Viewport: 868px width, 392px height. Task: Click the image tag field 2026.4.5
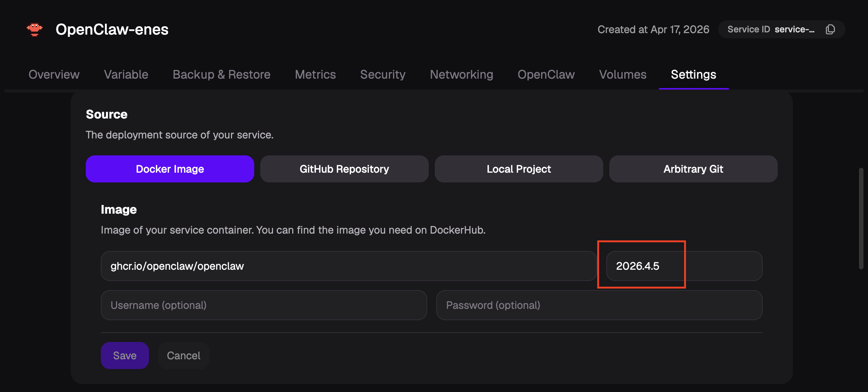point(684,266)
